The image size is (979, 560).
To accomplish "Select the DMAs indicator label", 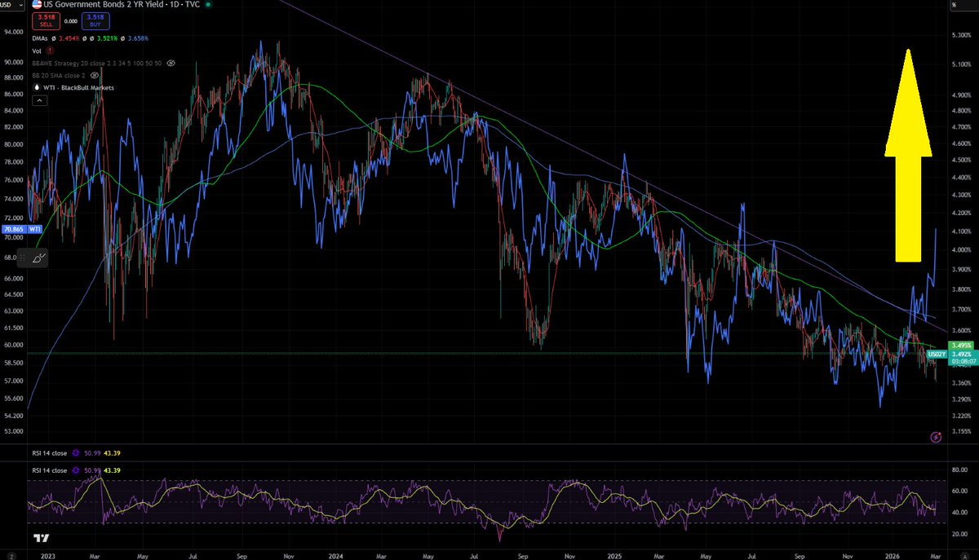I will tap(40, 38).
